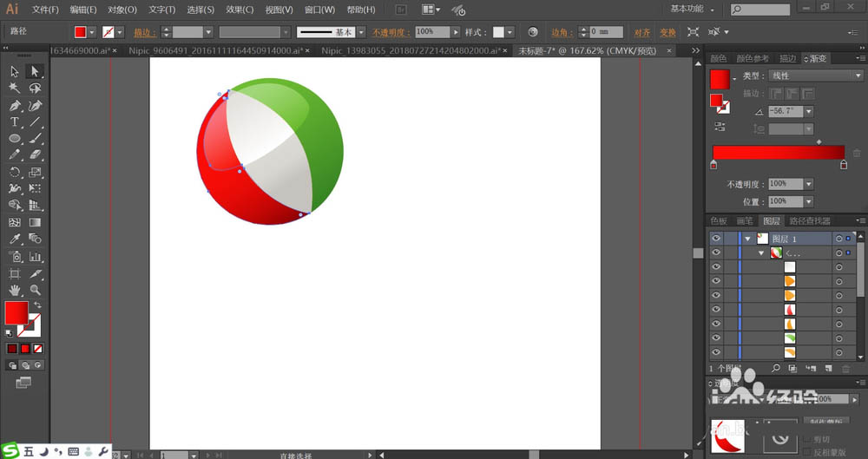Select the Line Segment tool
The image size is (868, 459).
point(35,121)
